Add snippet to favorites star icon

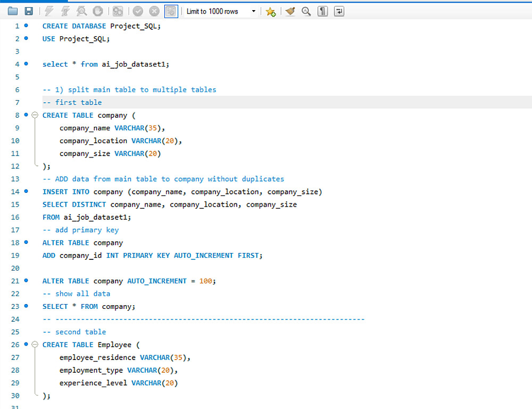[x=271, y=11]
